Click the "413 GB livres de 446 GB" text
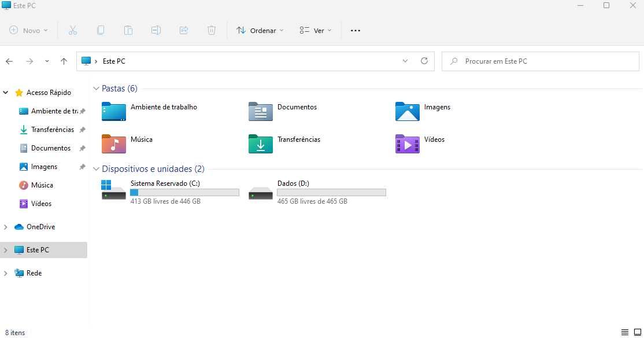 (x=165, y=201)
